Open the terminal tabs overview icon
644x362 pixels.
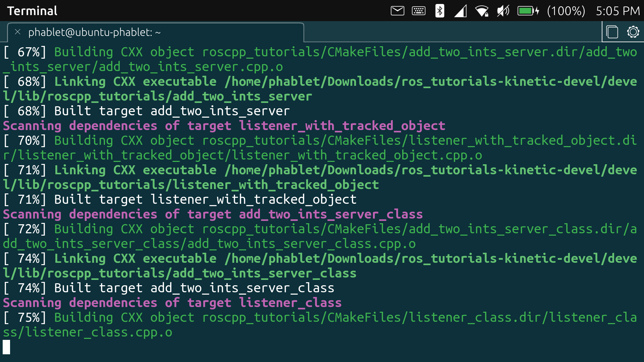tap(612, 32)
